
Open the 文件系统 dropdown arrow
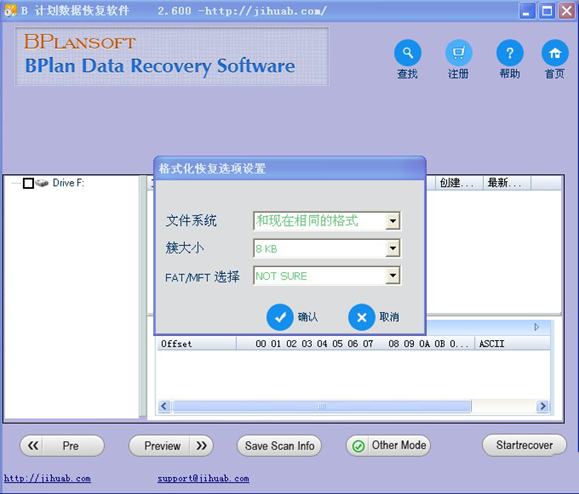click(x=393, y=221)
